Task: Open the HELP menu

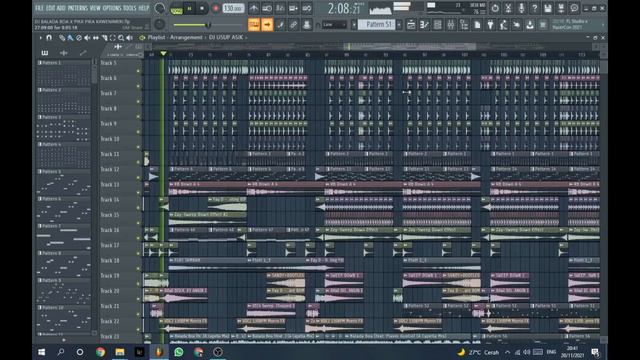Action: pos(144,8)
